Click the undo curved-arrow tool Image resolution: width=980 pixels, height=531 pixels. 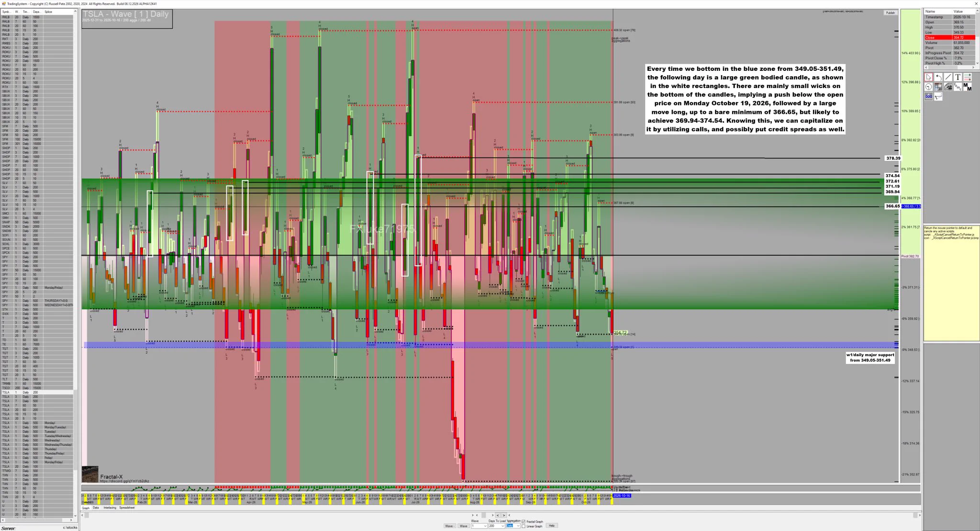point(938,77)
